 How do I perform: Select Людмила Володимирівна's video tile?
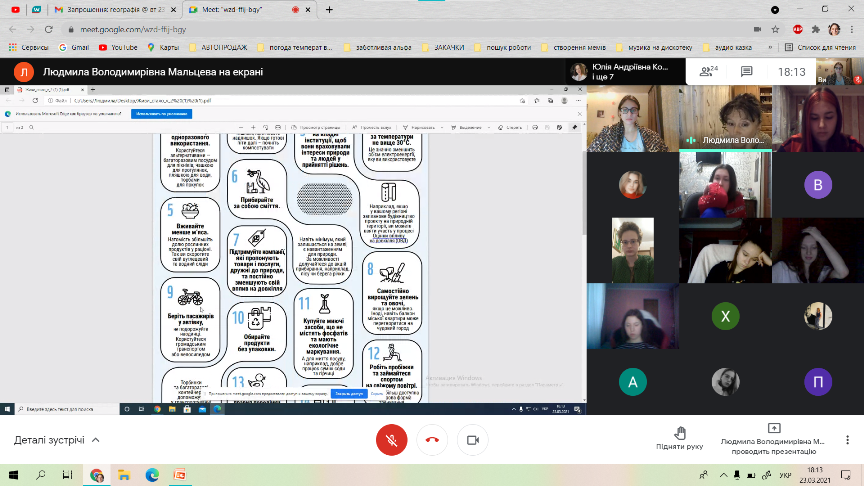tap(725, 118)
